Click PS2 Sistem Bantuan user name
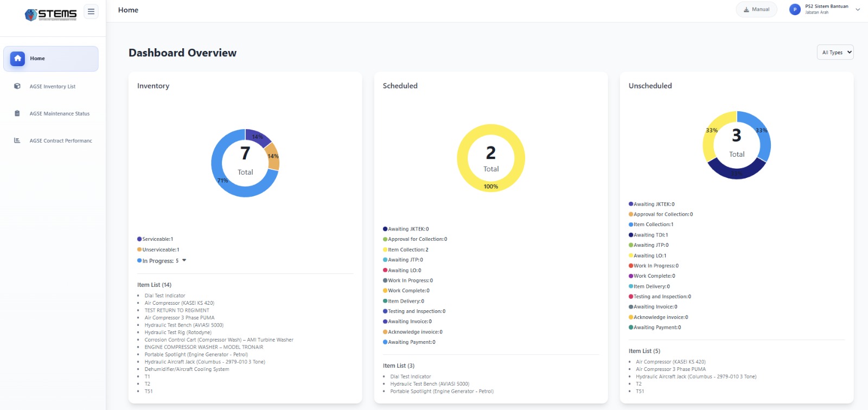868x410 pixels. pyautogui.click(x=826, y=7)
